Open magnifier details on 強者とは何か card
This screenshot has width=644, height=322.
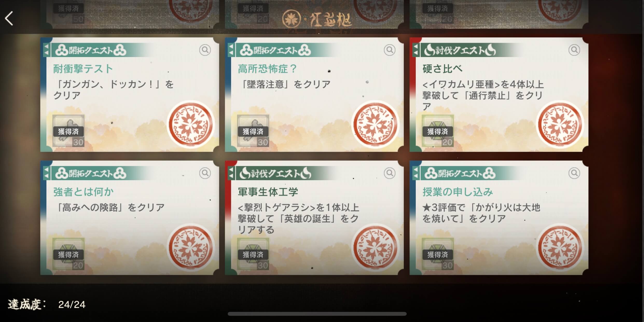(x=205, y=173)
